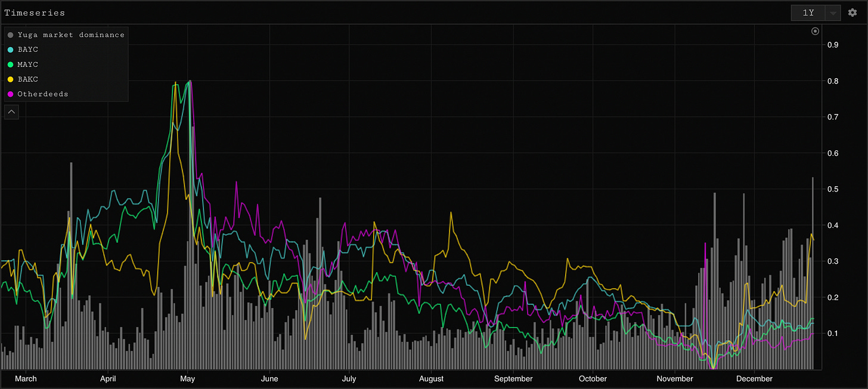Viewport: 868px width, 389px height.
Task: Click the 0.8 y-axis value
Action: [832, 81]
